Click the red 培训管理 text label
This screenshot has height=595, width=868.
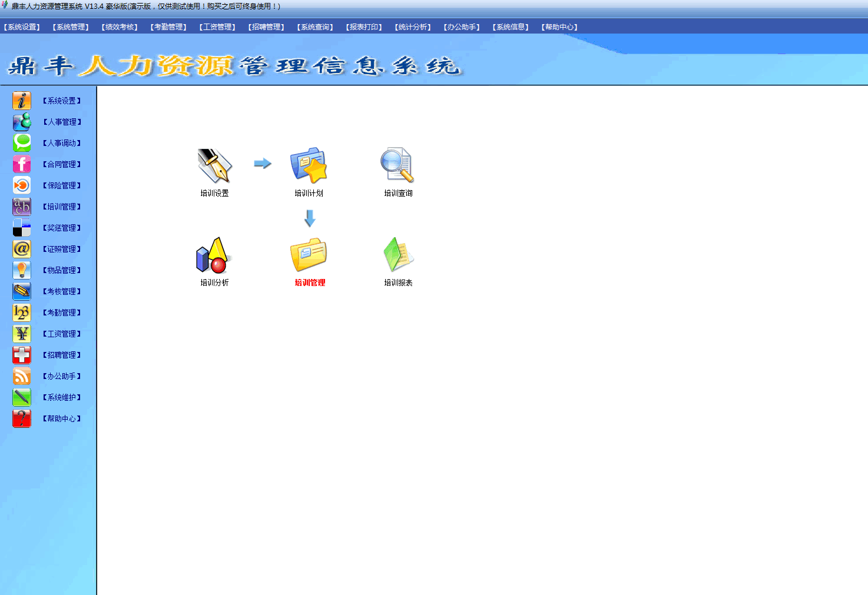pos(310,282)
